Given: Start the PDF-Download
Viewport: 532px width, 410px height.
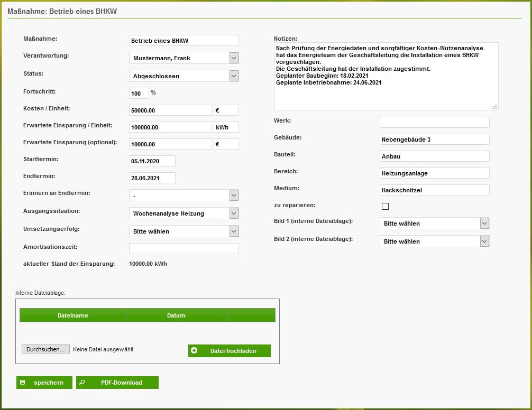Looking at the screenshot, I should [x=117, y=382].
